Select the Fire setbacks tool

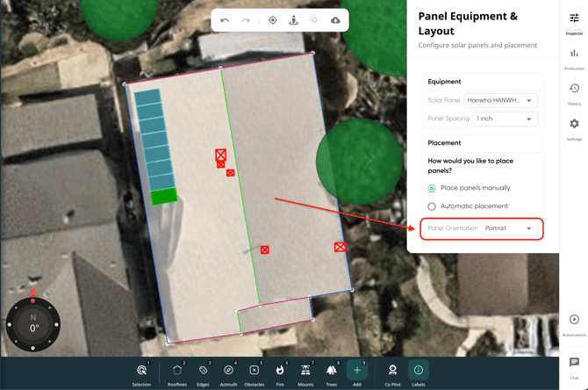280,372
